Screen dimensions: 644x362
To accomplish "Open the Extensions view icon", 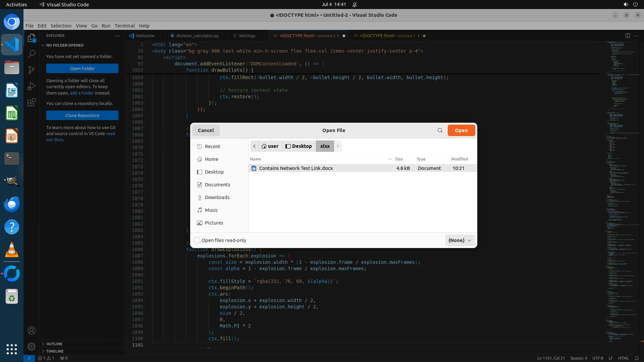I will pyautogui.click(x=32, y=103).
